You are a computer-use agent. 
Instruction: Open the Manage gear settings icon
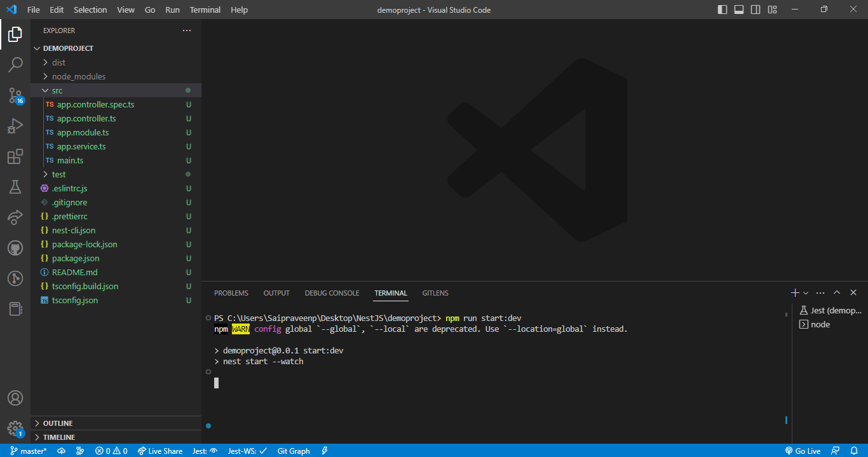pyautogui.click(x=15, y=428)
